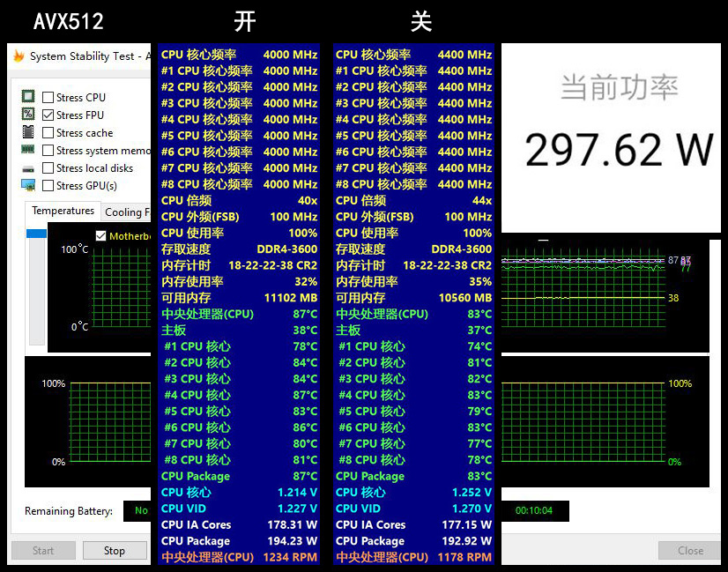Click the percent icon beside Stress FPU

(x=28, y=115)
